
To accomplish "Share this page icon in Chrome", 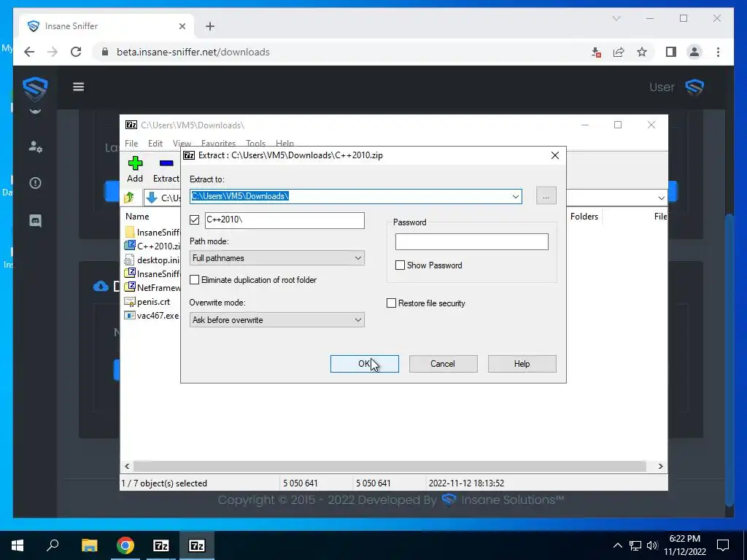I will (x=619, y=52).
